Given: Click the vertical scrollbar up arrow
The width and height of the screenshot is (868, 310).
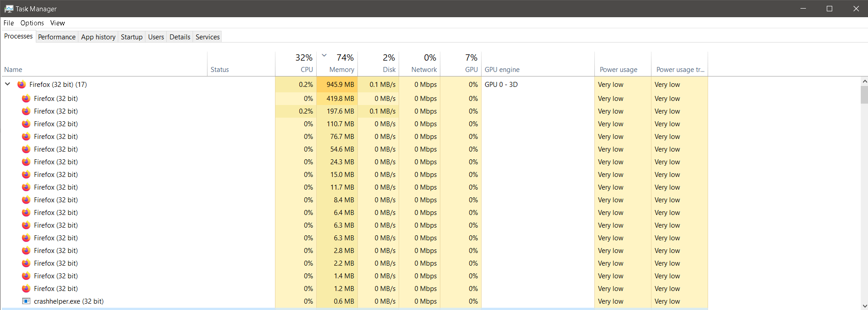Looking at the screenshot, I should pyautogui.click(x=864, y=81).
